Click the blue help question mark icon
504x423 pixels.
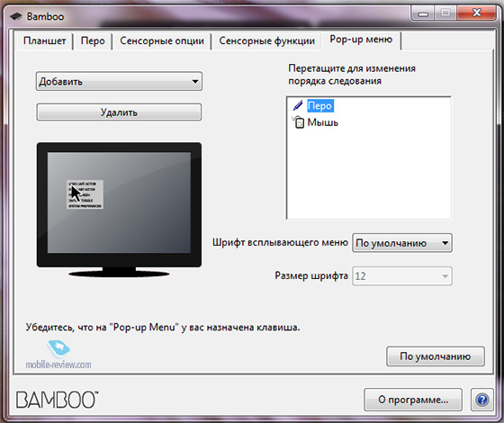click(x=481, y=400)
